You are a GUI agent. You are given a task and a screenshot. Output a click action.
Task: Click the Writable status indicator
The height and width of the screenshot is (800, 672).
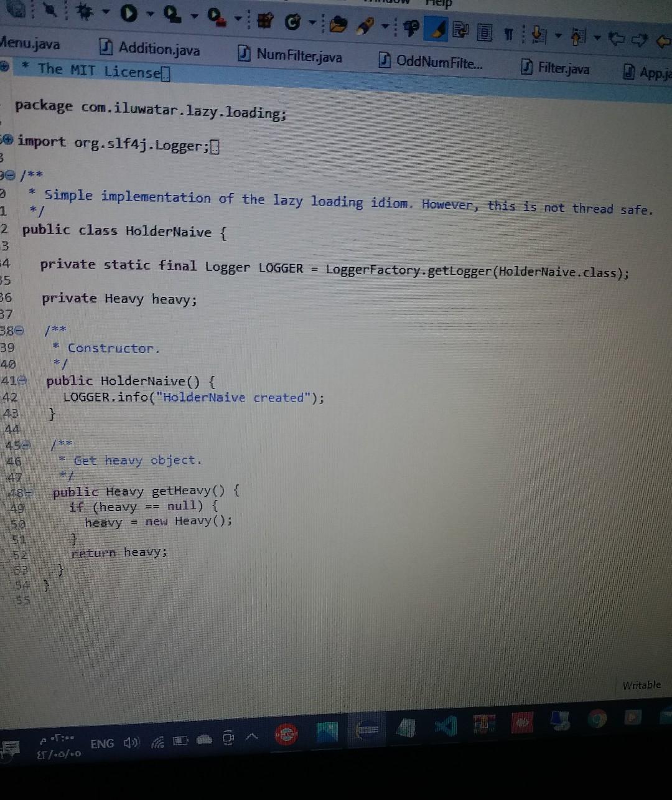pos(641,685)
